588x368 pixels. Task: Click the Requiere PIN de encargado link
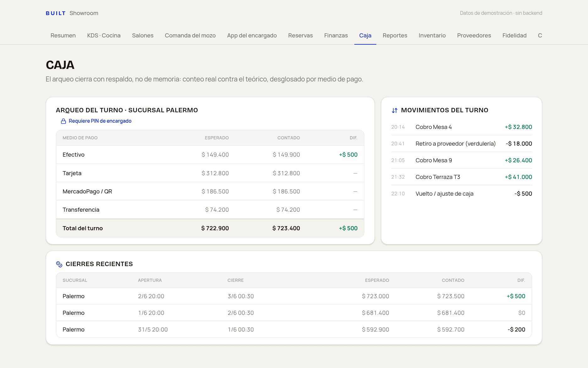[x=100, y=121]
